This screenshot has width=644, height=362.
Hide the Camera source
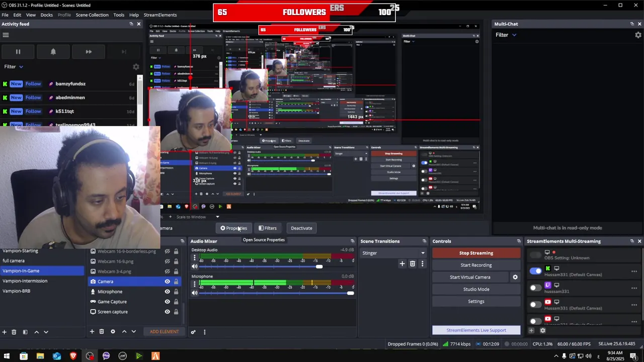(167, 282)
